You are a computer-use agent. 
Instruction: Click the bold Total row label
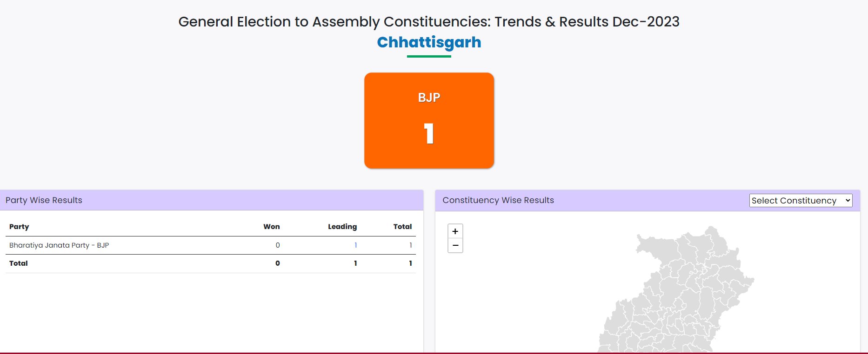(19, 263)
